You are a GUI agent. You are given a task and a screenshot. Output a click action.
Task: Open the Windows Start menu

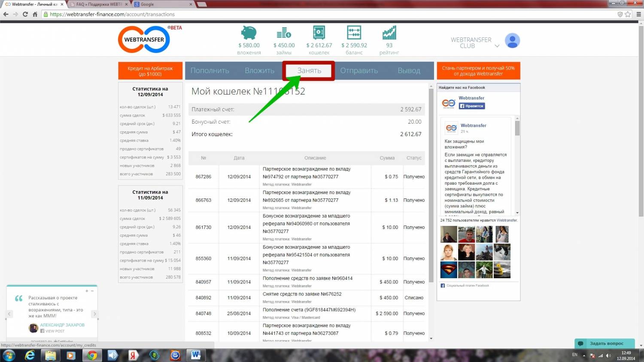tap(8, 356)
